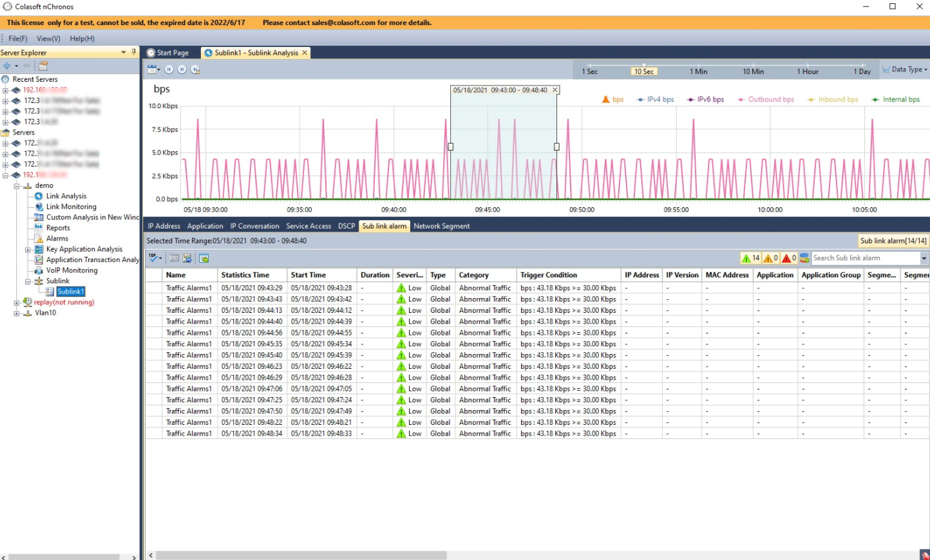Open Alarms in the tree
The height and width of the screenshot is (560, 930).
(57, 239)
